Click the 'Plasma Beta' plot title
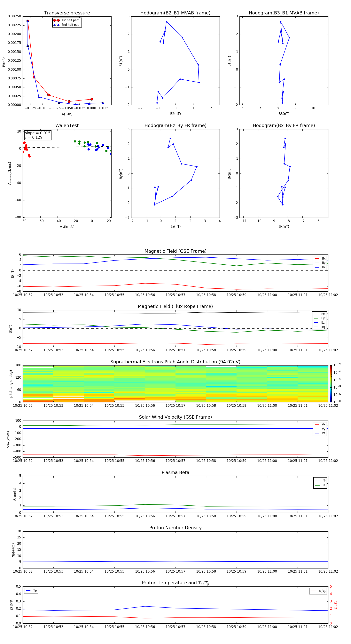 (x=175, y=472)
